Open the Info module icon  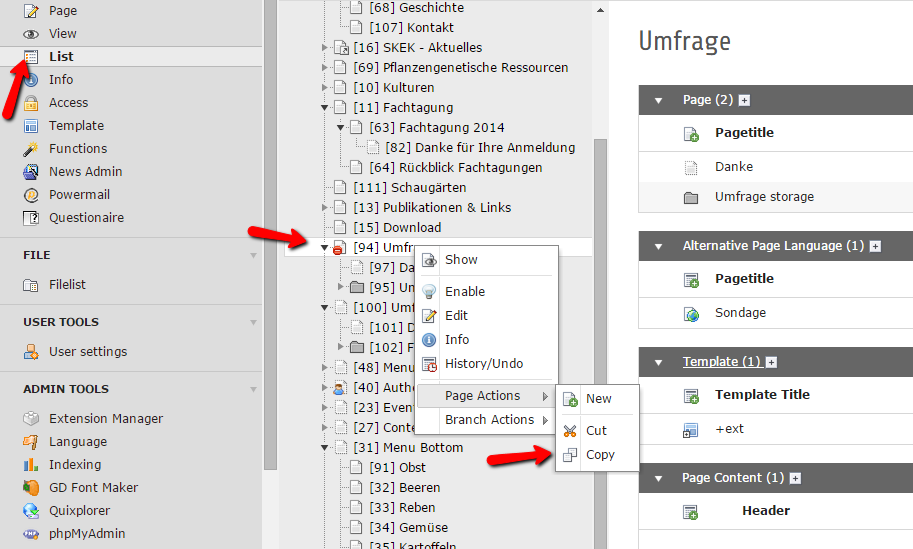31,80
